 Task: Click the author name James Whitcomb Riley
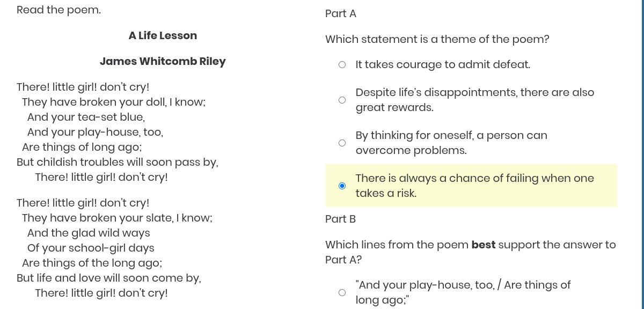(x=163, y=62)
